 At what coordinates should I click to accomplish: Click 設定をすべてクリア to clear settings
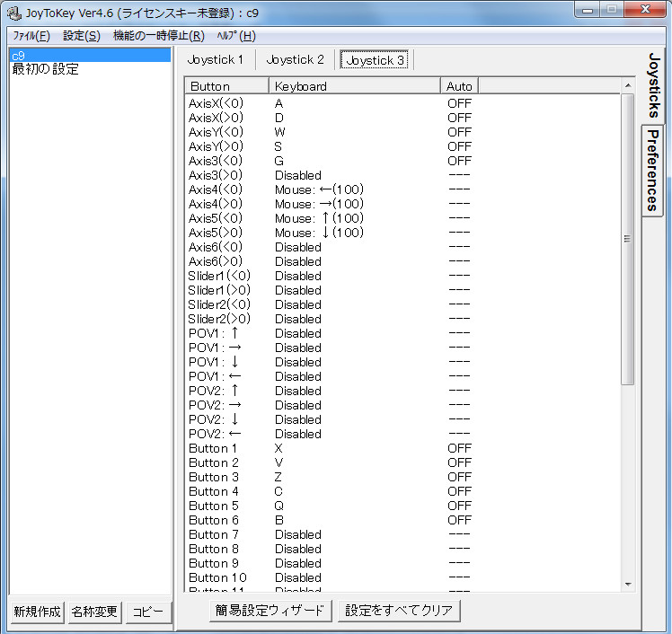coord(399,610)
